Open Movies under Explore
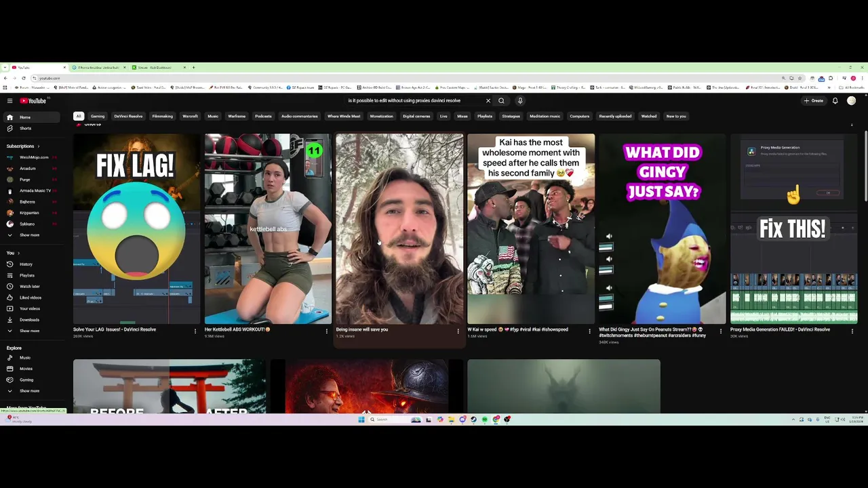This screenshot has height=488, width=868. [x=33, y=369]
